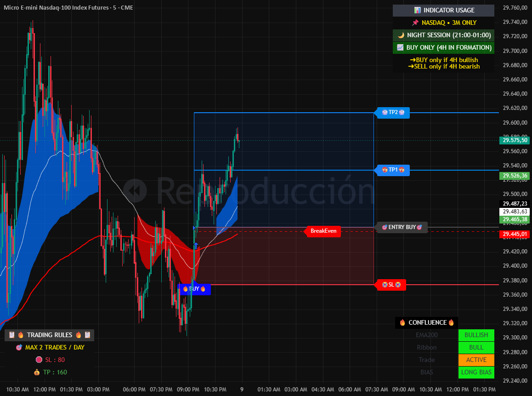The width and height of the screenshot is (532, 396).
Task: Click the blue BUY signal label
Action: pos(194,289)
